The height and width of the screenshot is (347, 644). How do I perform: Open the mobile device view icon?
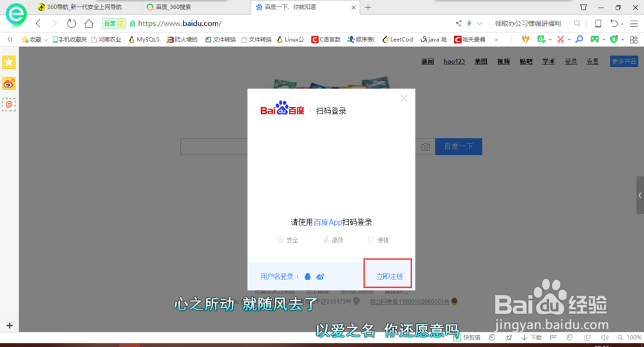(598, 23)
